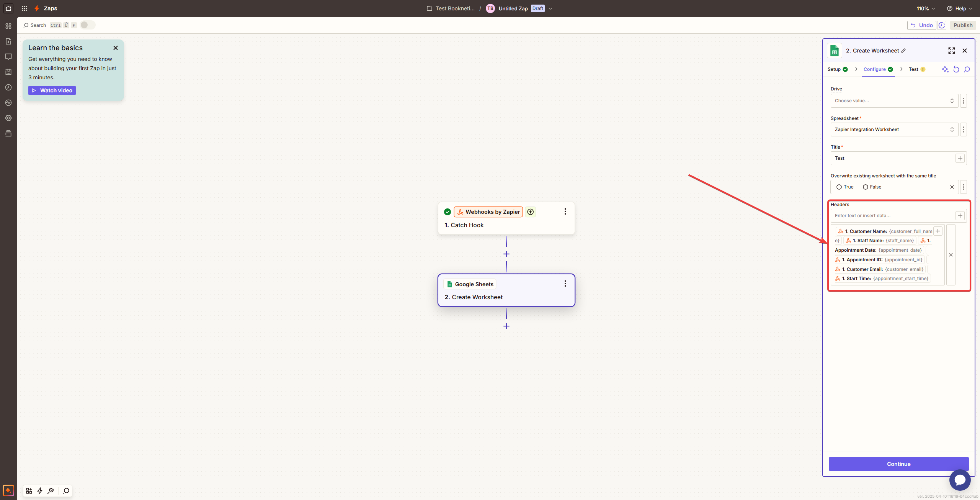980x500 pixels.
Task: Click the Continue button
Action: (898, 464)
